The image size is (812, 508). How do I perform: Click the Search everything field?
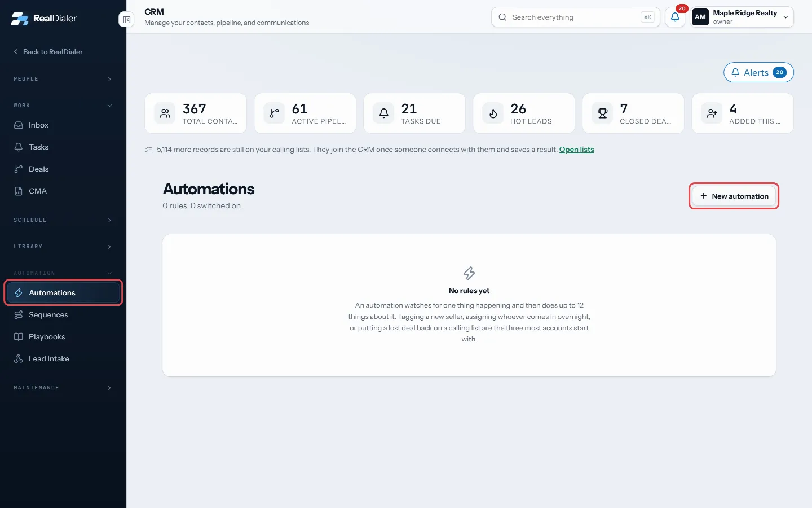click(576, 17)
